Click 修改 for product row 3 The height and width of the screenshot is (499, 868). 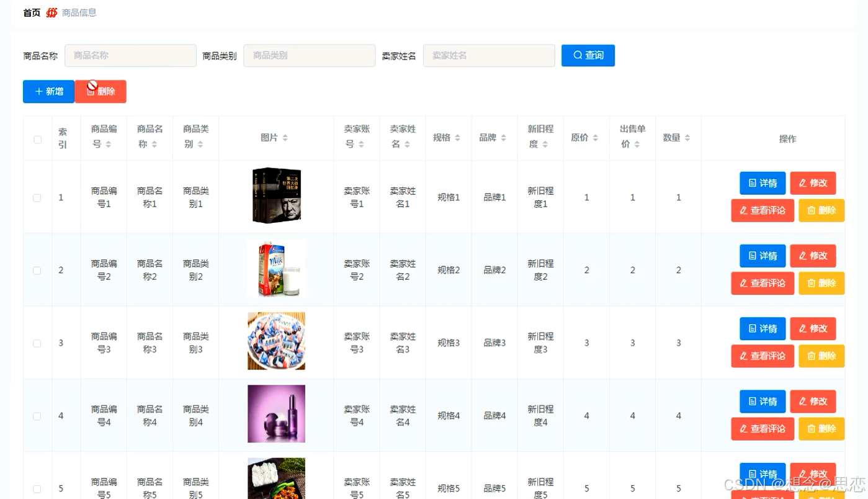pos(813,328)
